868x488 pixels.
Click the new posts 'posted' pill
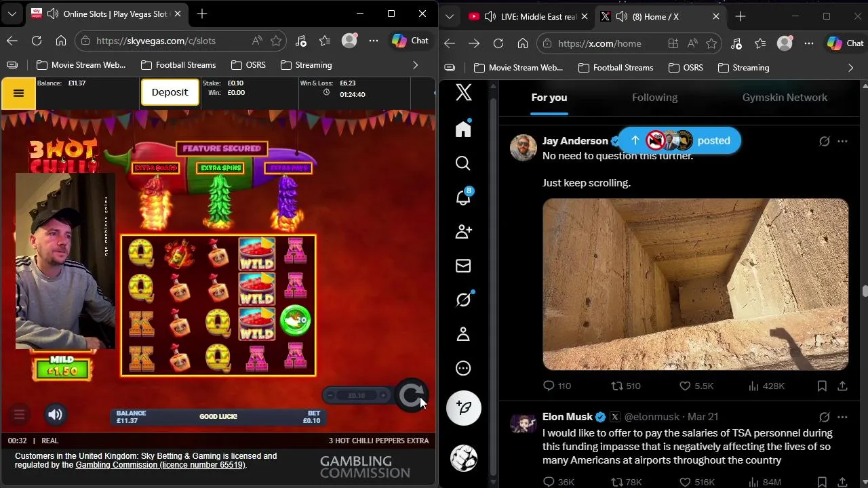(x=679, y=140)
